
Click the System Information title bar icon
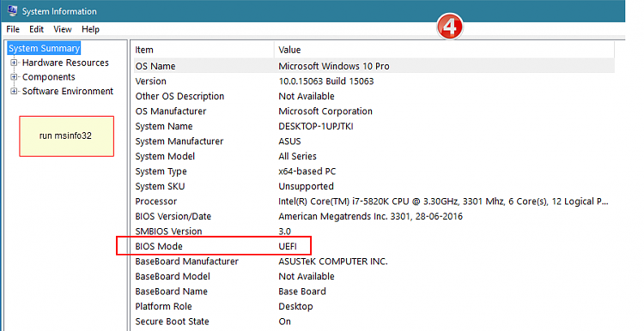coord(12,10)
